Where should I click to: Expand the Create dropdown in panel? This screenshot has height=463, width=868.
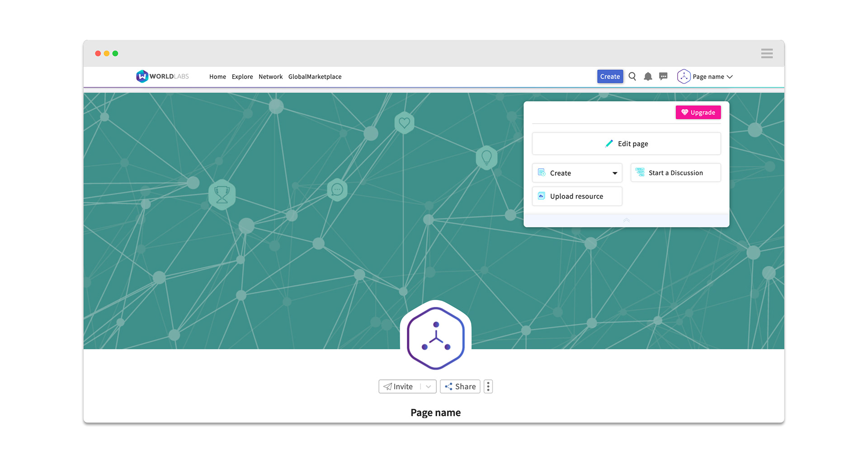577,173
